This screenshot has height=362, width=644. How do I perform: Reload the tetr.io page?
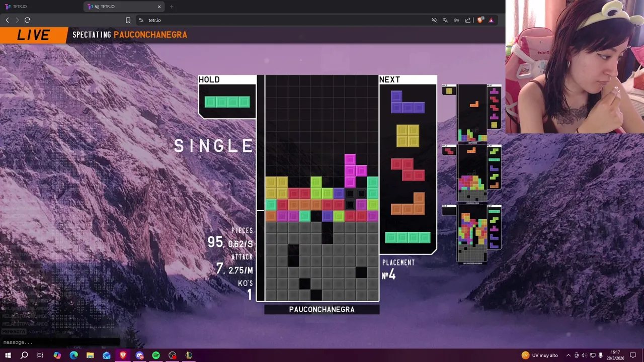pyautogui.click(x=28, y=20)
